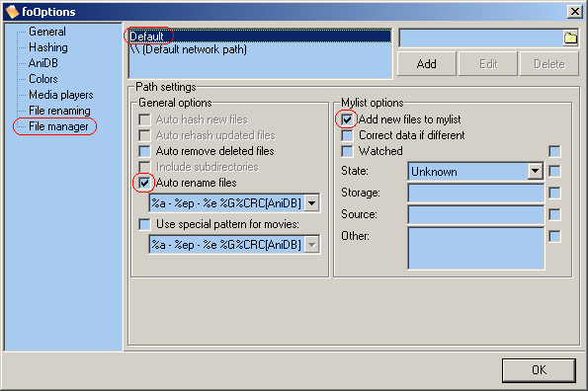Enable Correct data if different
Screen dimensions: 588x391
[347, 135]
